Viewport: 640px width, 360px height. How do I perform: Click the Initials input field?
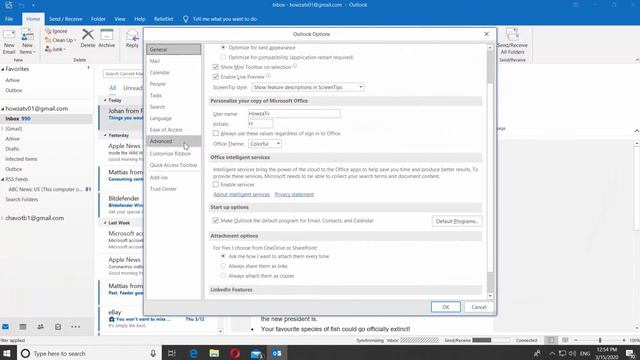pyautogui.click(x=260, y=124)
